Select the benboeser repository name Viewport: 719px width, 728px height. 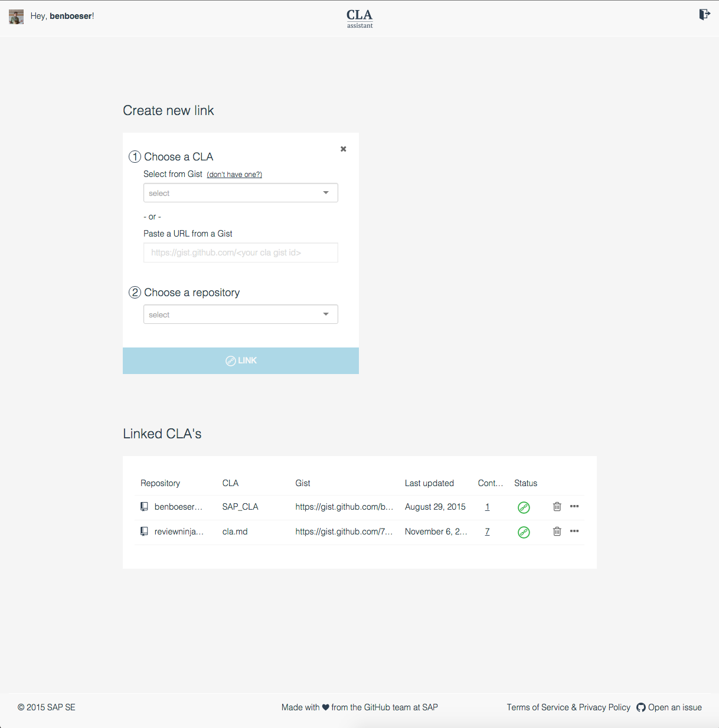pyautogui.click(x=178, y=507)
